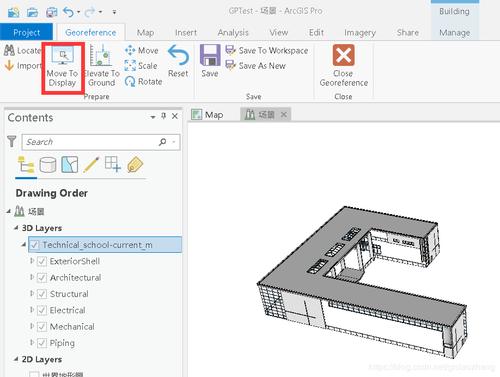Screen dimensions: 500x377
Task: Toggle Architectural layer checkbox
Action: pyautogui.click(x=42, y=278)
